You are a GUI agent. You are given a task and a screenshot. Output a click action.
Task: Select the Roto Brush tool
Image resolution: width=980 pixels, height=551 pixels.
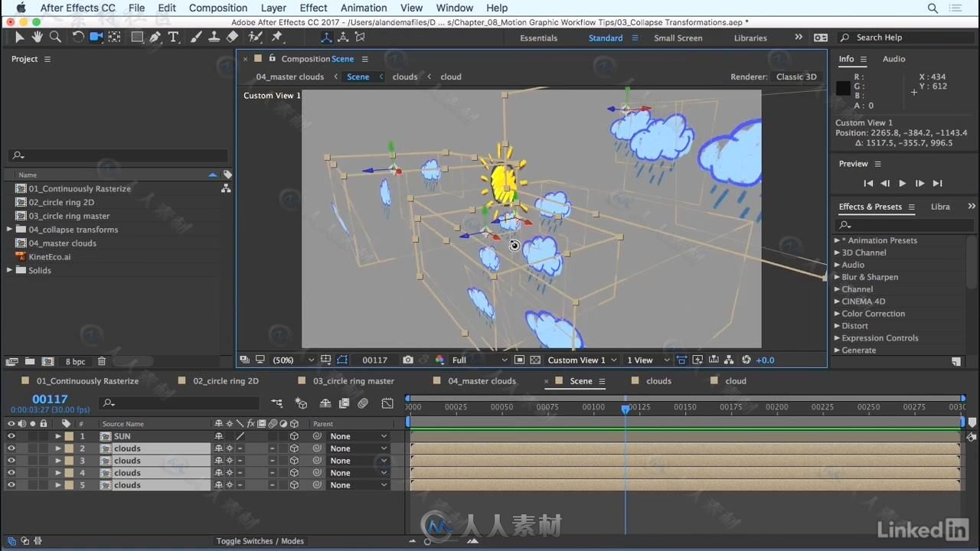click(x=256, y=37)
